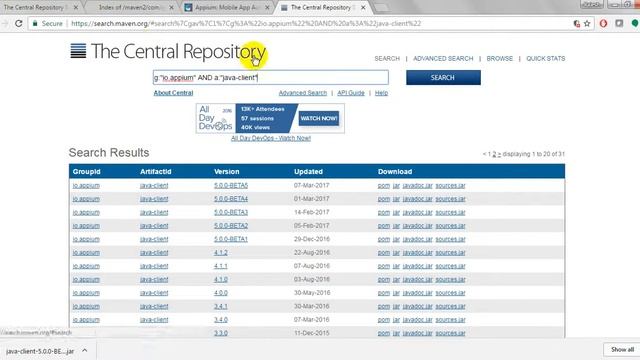The width and height of the screenshot is (640, 360).
Task: Download sources.jar for version 3.4.1
Action: (x=450, y=307)
